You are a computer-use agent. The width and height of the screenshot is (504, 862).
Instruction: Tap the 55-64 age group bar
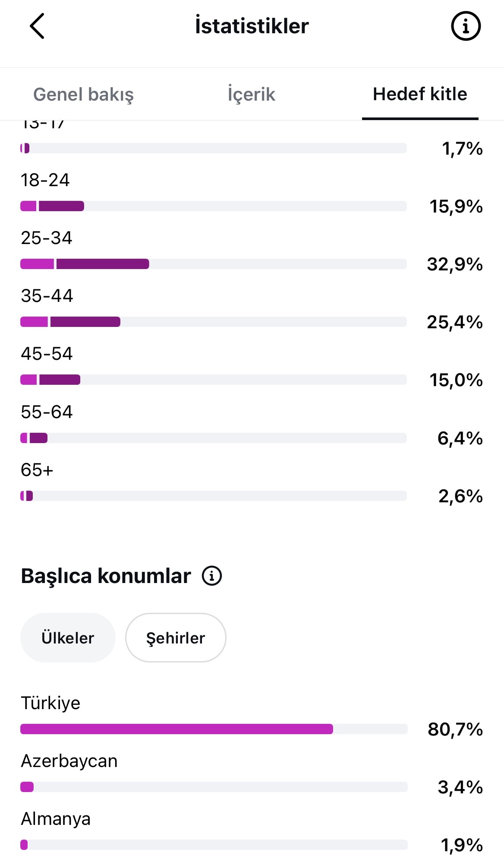214,438
